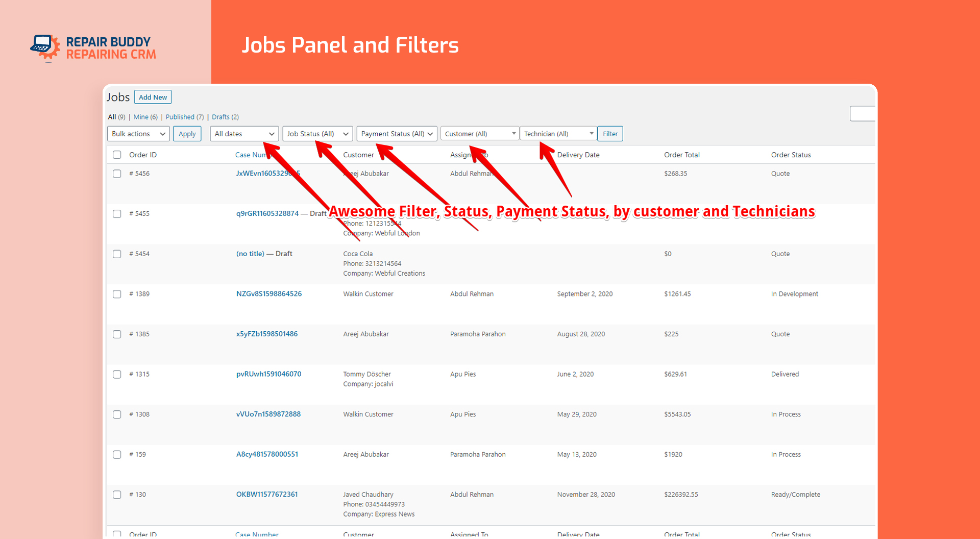980x539 pixels.
Task: Switch to Mine (6) jobs view
Action: (x=145, y=117)
